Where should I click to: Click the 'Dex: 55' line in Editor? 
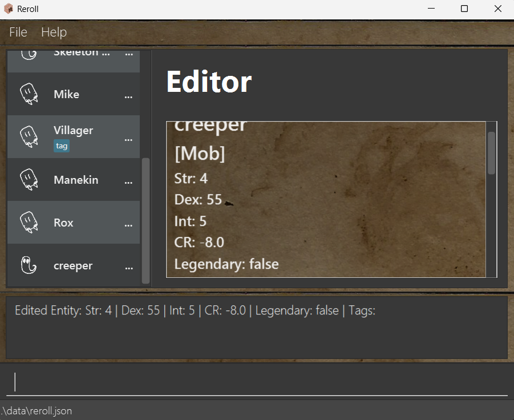tap(198, 200)
